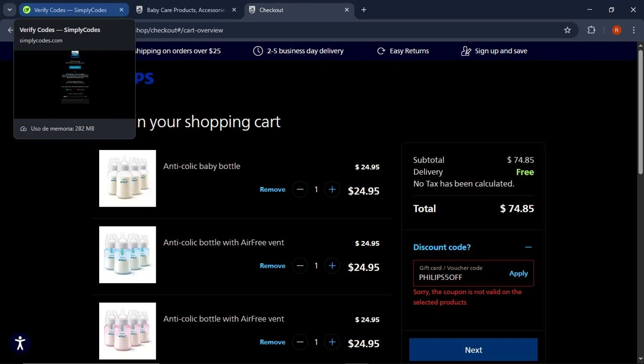This screenshot has width=644, height=364.
Task: Close the Checkout tab
Action: (x=347, y=9)
